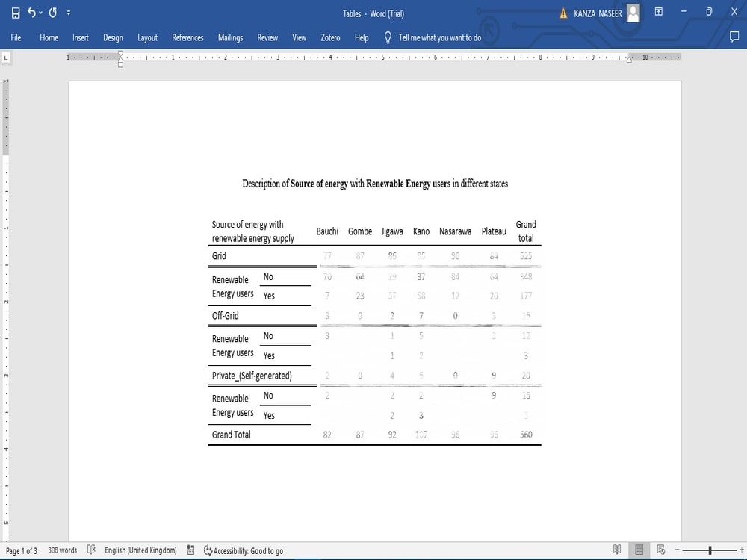
Task: Open Ribbon Display Options icon
Action: [x=658, y=12]
